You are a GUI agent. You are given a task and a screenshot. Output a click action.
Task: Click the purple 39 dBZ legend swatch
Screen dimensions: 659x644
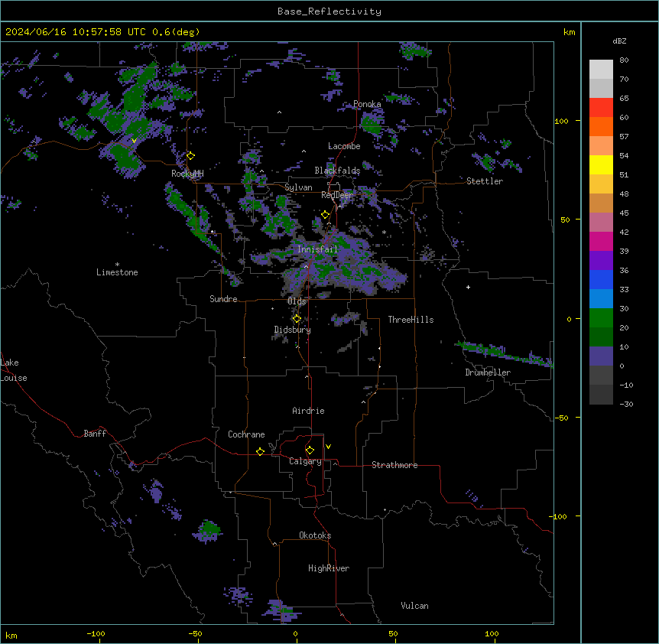[601, 260]
